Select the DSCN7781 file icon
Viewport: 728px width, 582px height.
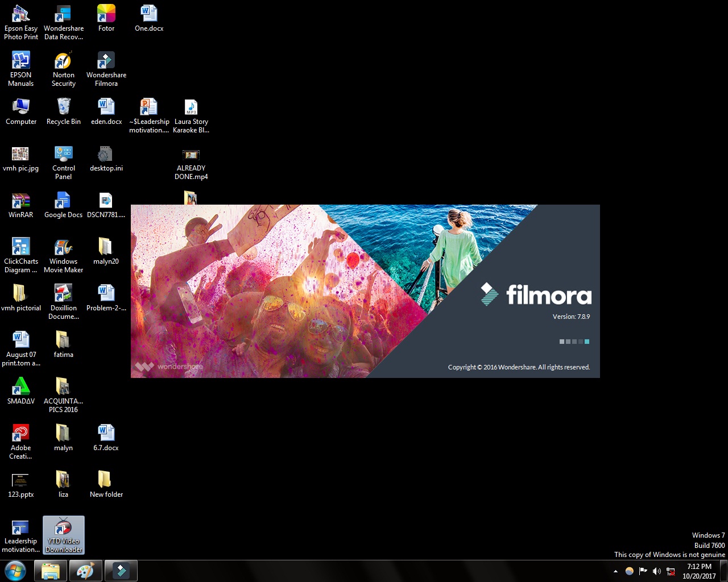point(106,205)
